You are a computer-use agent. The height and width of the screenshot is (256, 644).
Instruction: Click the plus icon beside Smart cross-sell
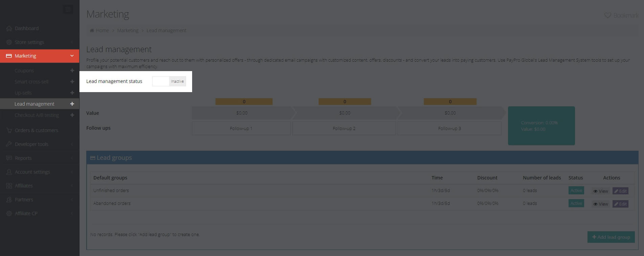click(x=72, y=82)
